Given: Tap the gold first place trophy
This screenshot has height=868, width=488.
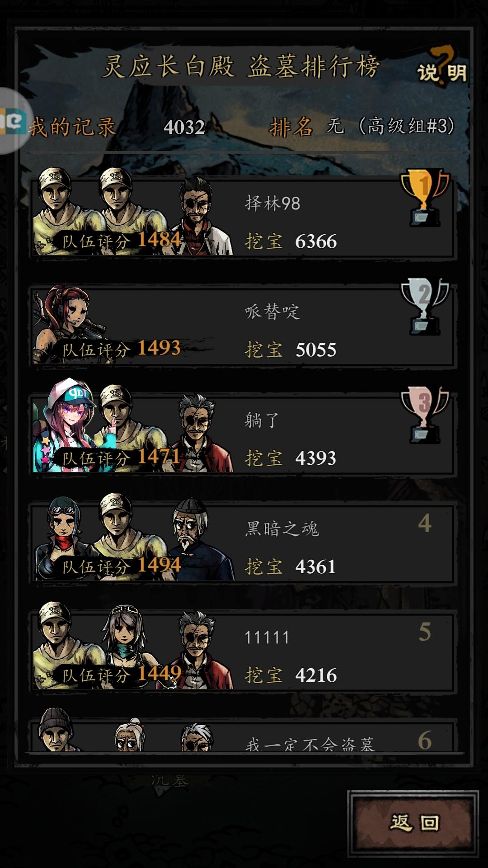Looking at the screenshot, I should tap(424, 198).
